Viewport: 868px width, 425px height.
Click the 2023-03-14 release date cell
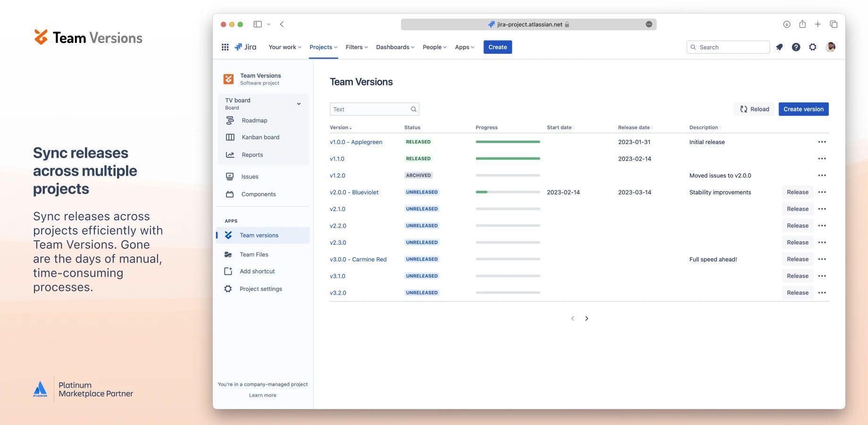(634, 193)
